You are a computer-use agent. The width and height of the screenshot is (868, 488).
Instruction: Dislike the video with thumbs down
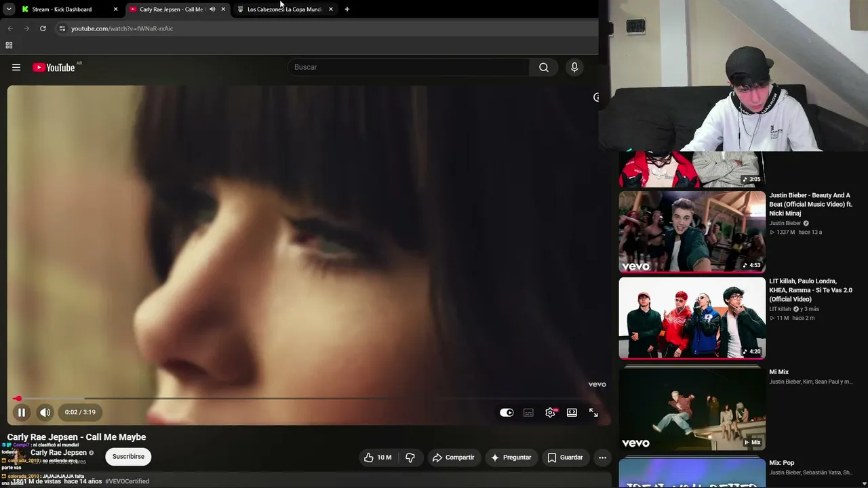(x=410, y=457)
